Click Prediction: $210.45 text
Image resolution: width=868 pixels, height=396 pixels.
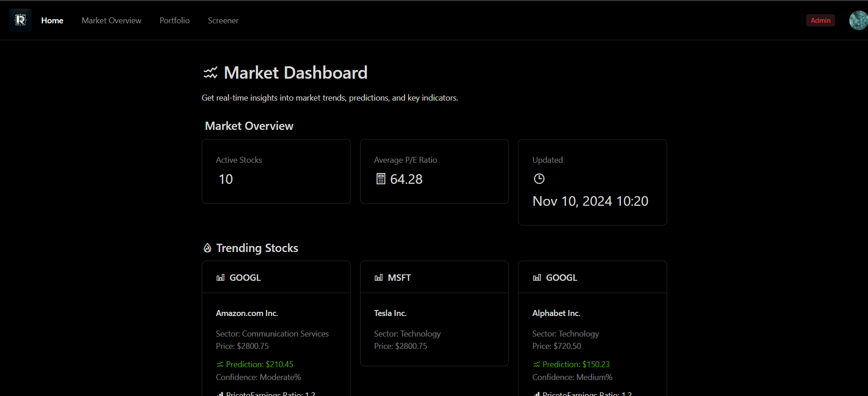tap(259, 364)
